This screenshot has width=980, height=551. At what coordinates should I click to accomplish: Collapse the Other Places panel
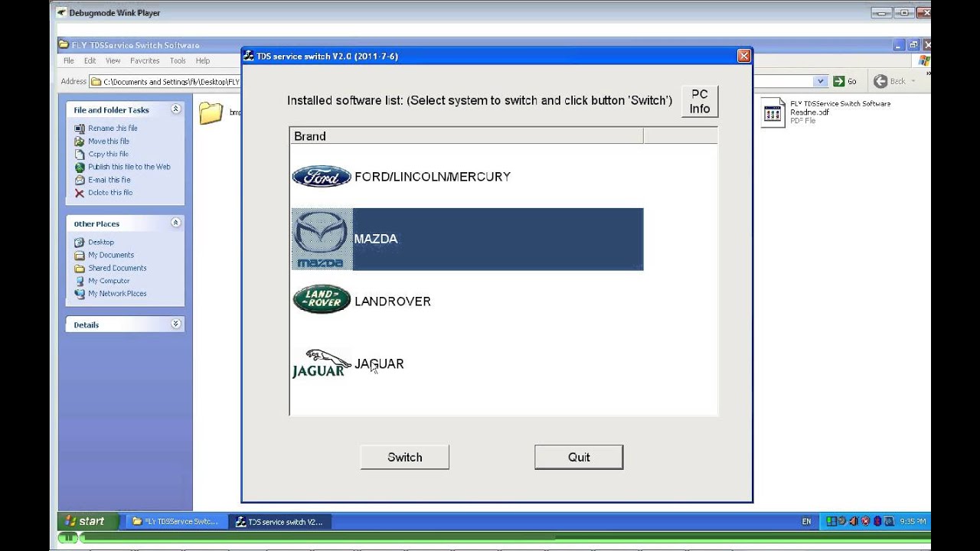coord(175,223)
